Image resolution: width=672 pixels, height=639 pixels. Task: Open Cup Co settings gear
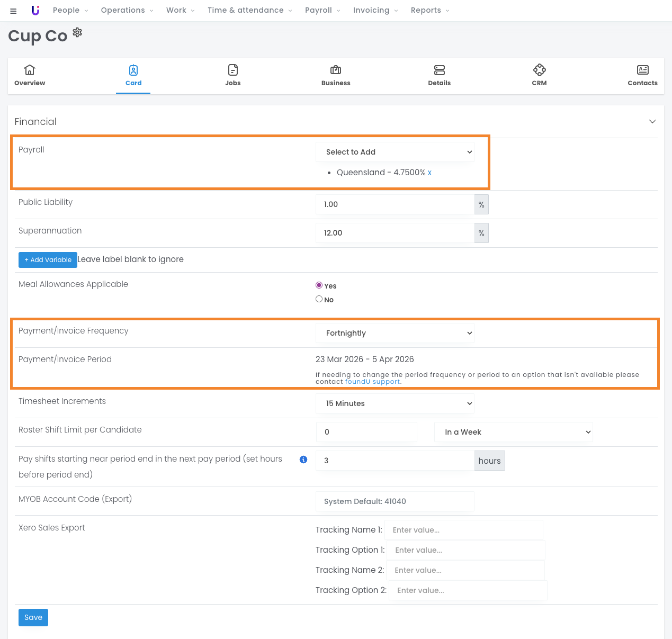(77, 32)
